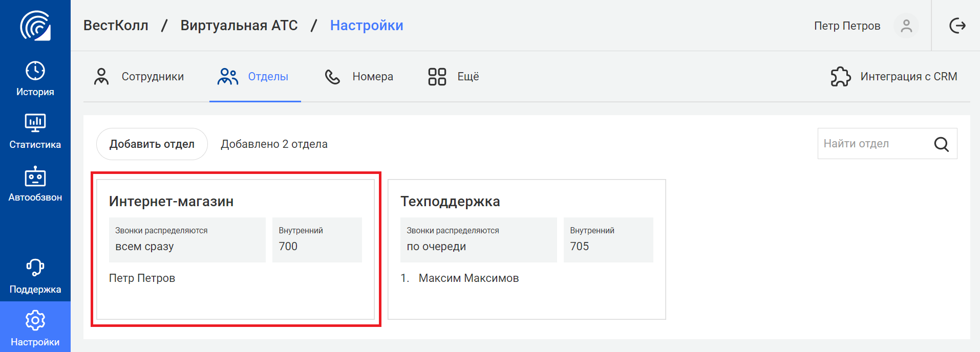The width and height of the screenshot is (980, 352).
Task: Click the CRM puzzle piece icon
Action: [841, 77]
